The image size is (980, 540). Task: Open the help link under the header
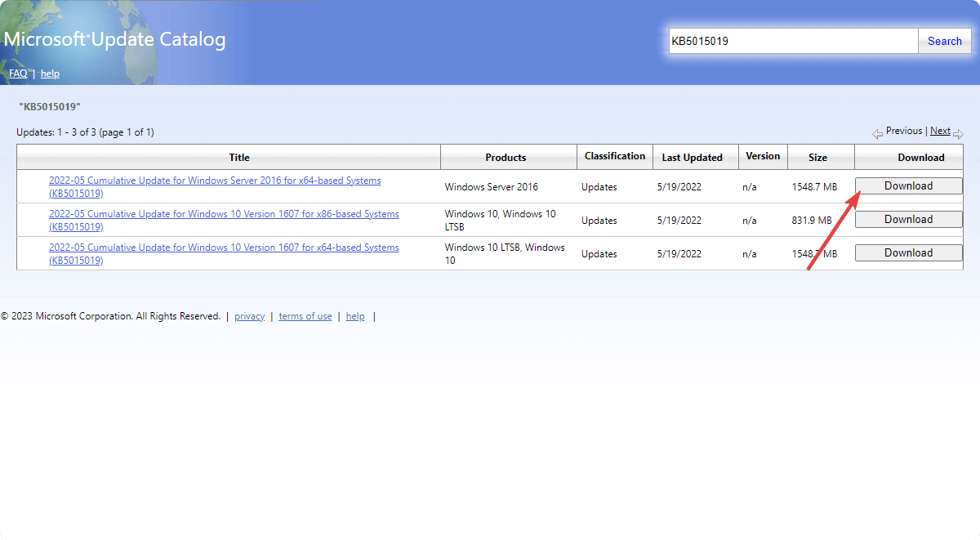(x=50, y=74)
